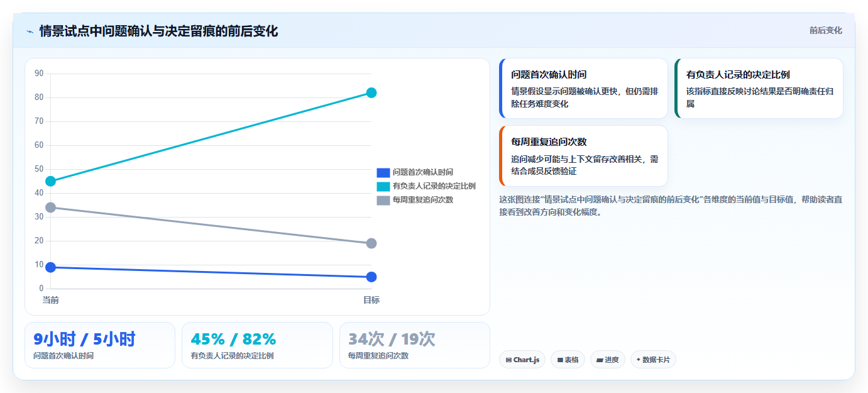Screen dimensions: 868x393
Task: Click the 前后变化 badge in header
Action: (825, 31)
